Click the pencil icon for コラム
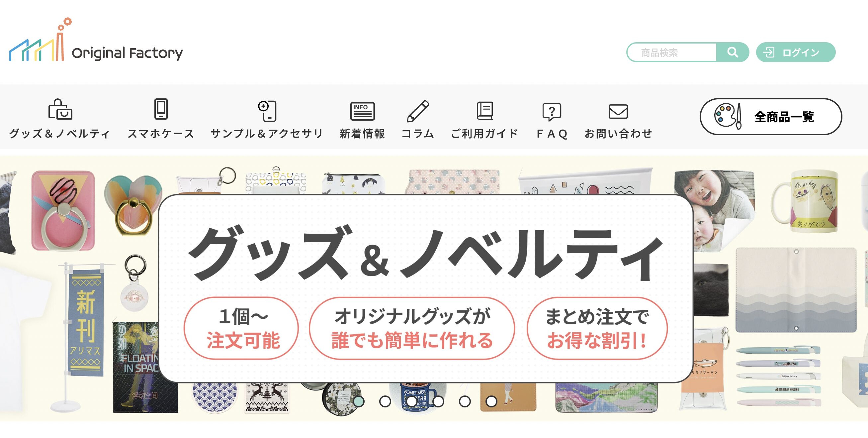 (418, 111)
